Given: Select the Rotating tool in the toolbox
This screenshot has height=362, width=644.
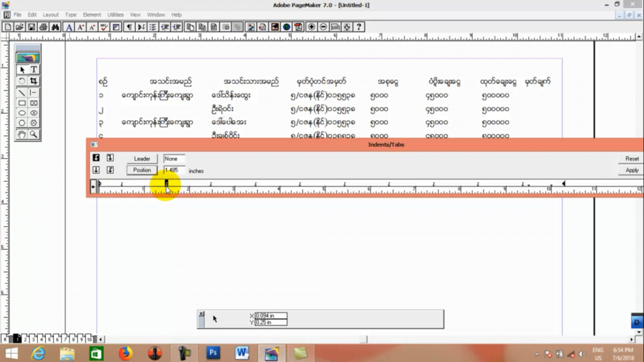Looking at the screenshot, I should (22, 81).
